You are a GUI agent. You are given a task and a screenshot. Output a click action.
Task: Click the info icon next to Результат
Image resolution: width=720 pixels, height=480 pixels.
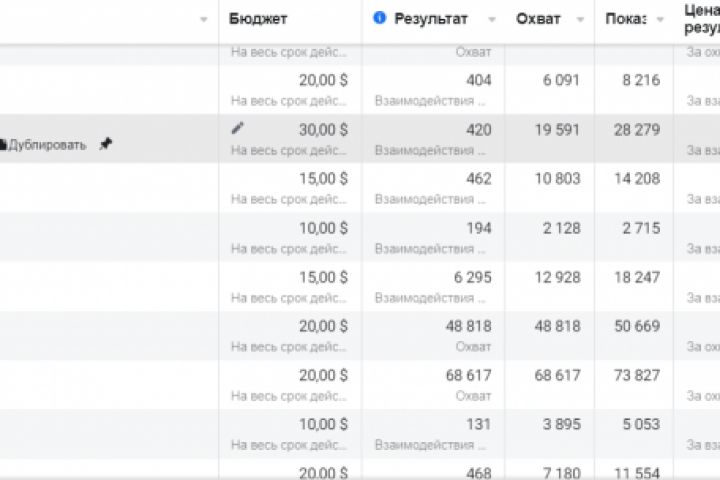[x=380, y=19]
